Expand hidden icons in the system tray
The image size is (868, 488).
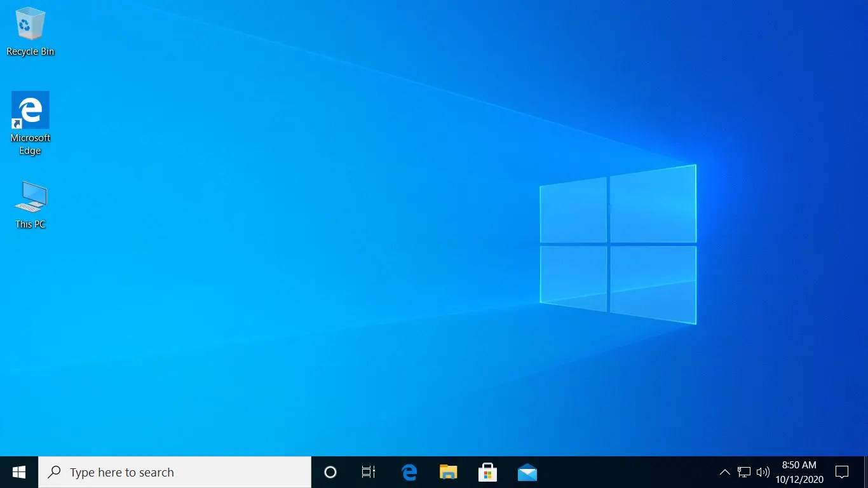click(x=724, y=472)
